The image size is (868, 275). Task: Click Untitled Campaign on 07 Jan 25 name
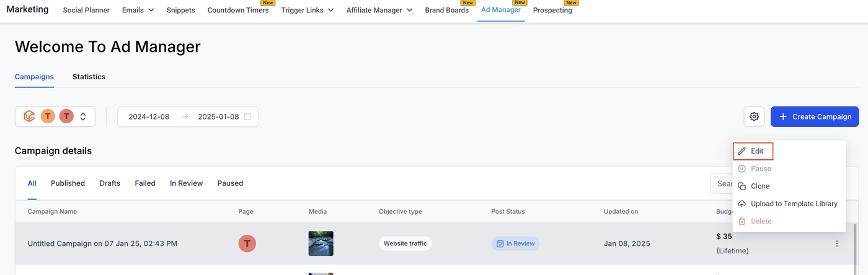tap(102, 243)
